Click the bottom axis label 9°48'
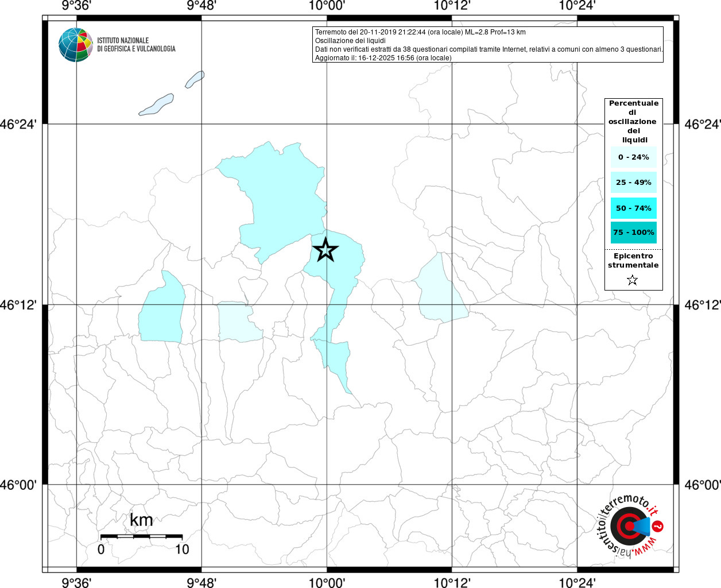The width and height of the screenshot is (721, 588). tap(201, 583)
